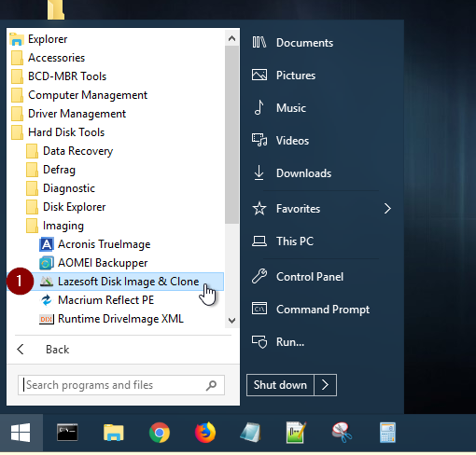The image size is (476, 455).
Task: Expand the Data Recovery folder
Action: [x=116, y=151]
